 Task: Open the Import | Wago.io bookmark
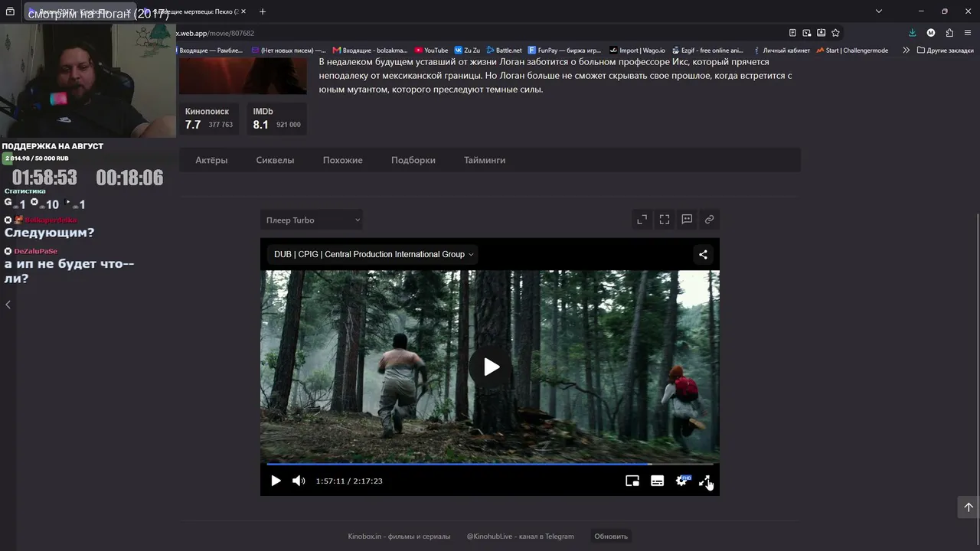coord(637,51)
